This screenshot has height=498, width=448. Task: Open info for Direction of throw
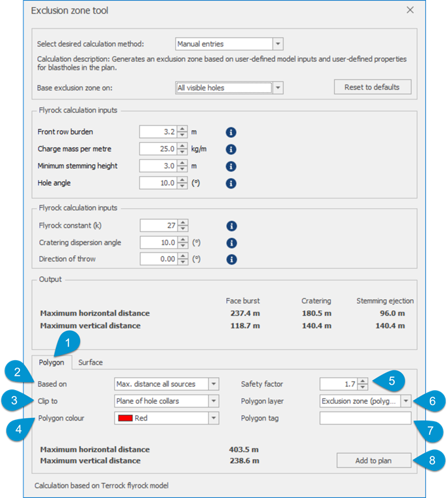coord(231,259)
